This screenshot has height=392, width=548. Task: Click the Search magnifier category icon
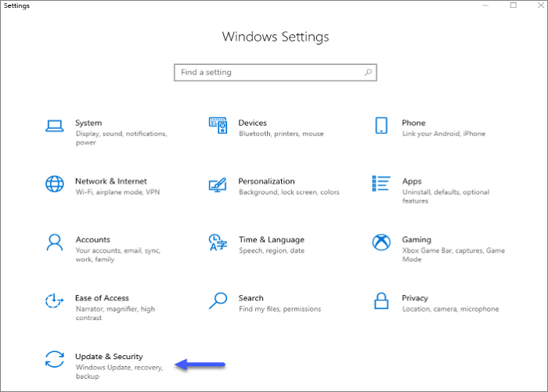point(218,301)
